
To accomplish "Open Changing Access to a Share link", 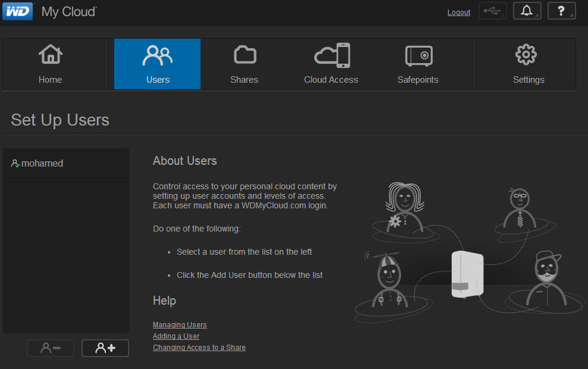I will [199, 347].
